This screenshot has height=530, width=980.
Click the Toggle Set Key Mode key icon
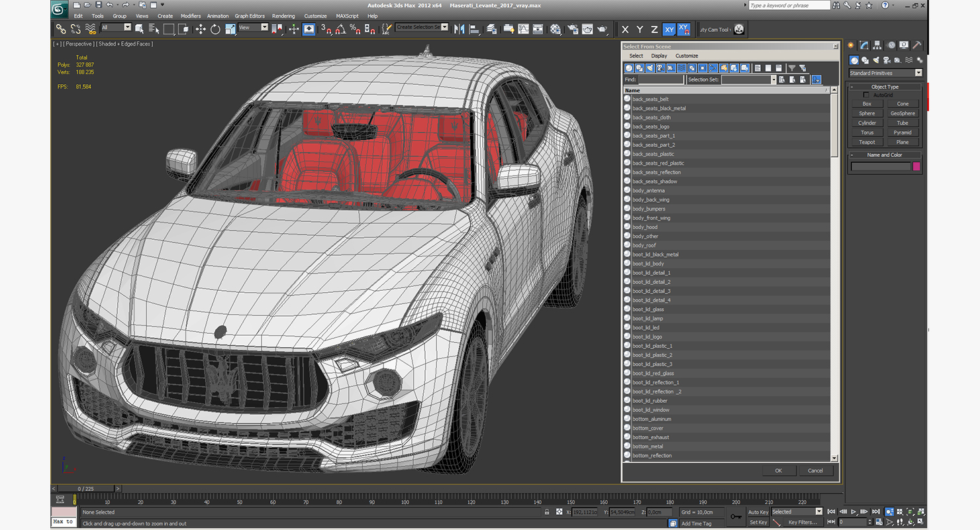tap(736, 517)
